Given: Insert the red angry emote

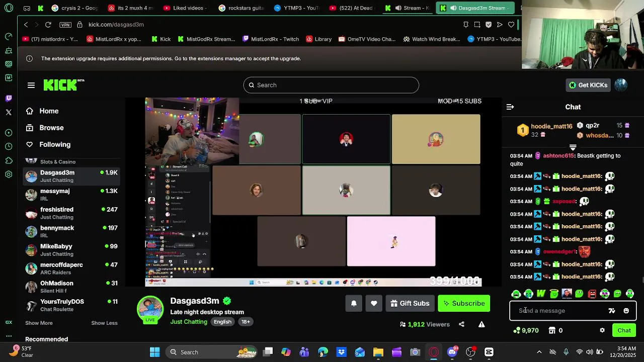Looking at the screenshot, I should tap(592, 294).
